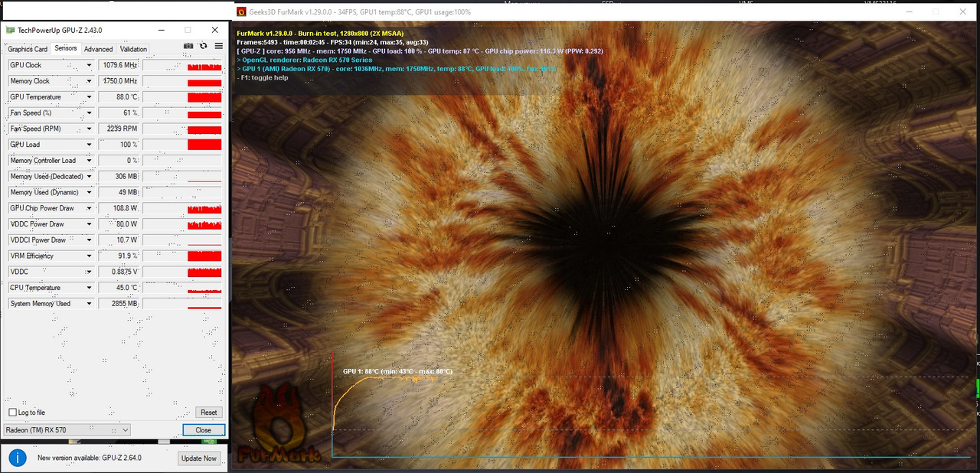Viewport: 980px width, 473px height.
Task: Click the Fan Speed value 61 %
Action: tap(119, 113)
